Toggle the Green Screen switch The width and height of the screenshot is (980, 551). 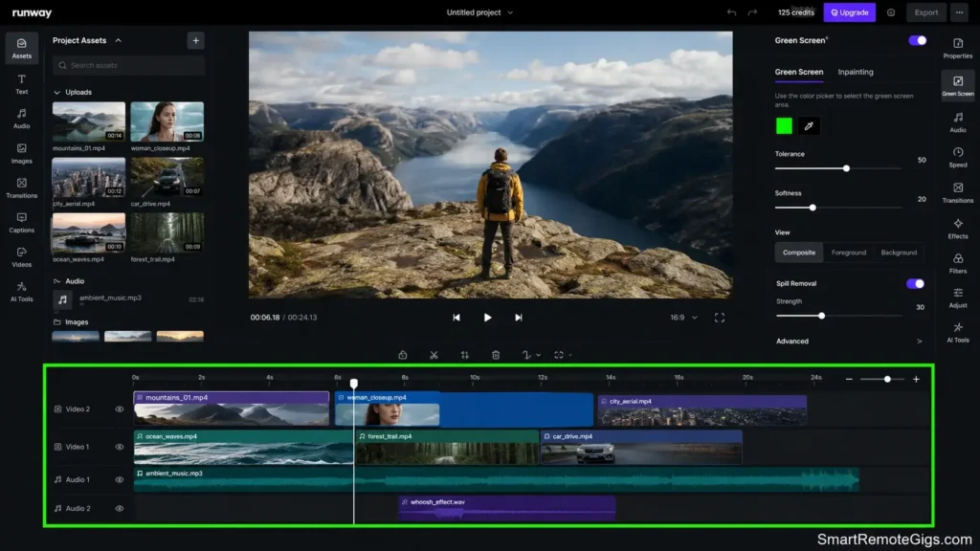918,40
